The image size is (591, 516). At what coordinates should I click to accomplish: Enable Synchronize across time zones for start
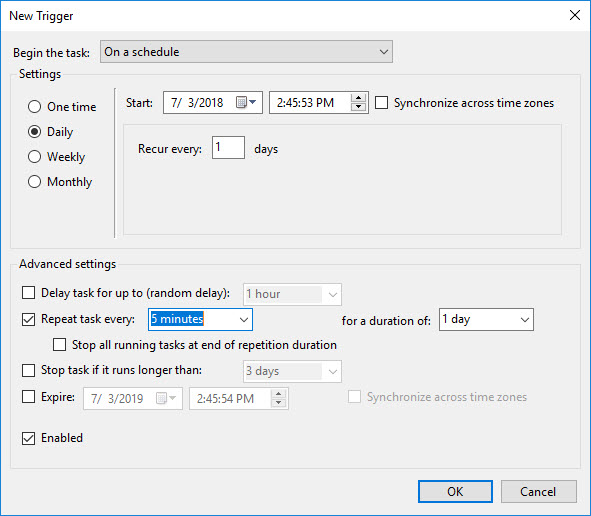tap(381, 103)
